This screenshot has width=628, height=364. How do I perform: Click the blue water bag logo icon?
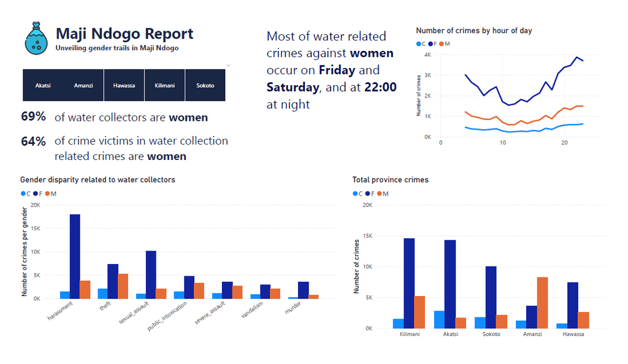point(36,39)
